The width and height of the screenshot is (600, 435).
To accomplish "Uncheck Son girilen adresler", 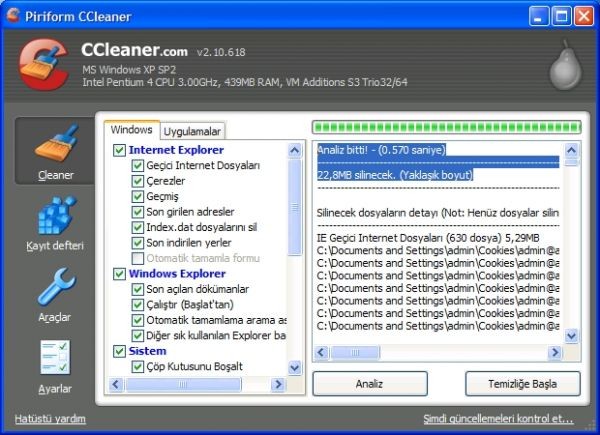I will click(x=137, y=212).
